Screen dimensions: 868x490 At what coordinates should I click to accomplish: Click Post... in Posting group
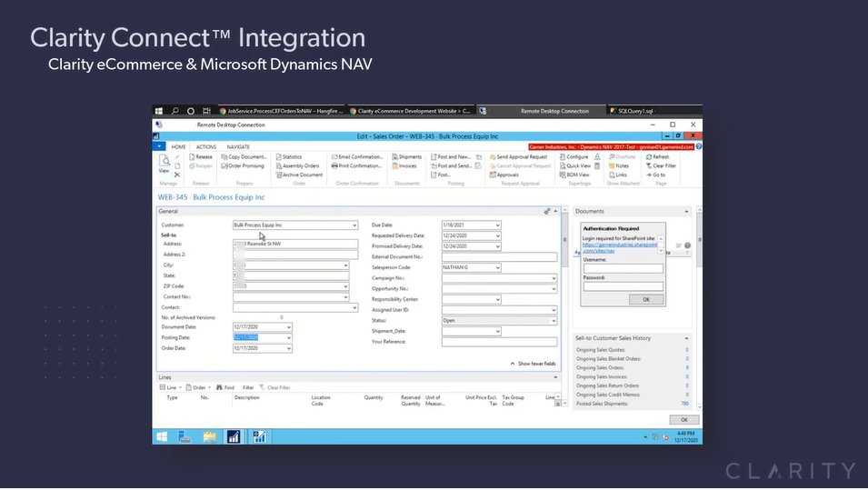pos(441,175)
